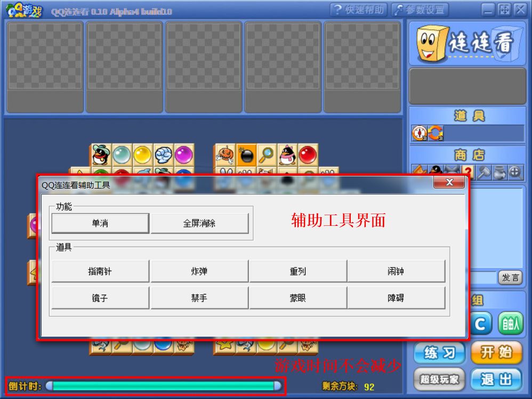
Task: Trigger the 闹钟 alarm clock button
Action: click(x=396, y=271)
